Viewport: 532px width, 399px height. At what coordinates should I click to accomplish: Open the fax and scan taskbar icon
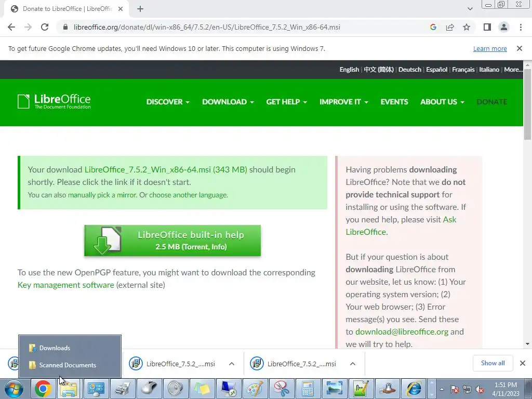coord(123,389)
